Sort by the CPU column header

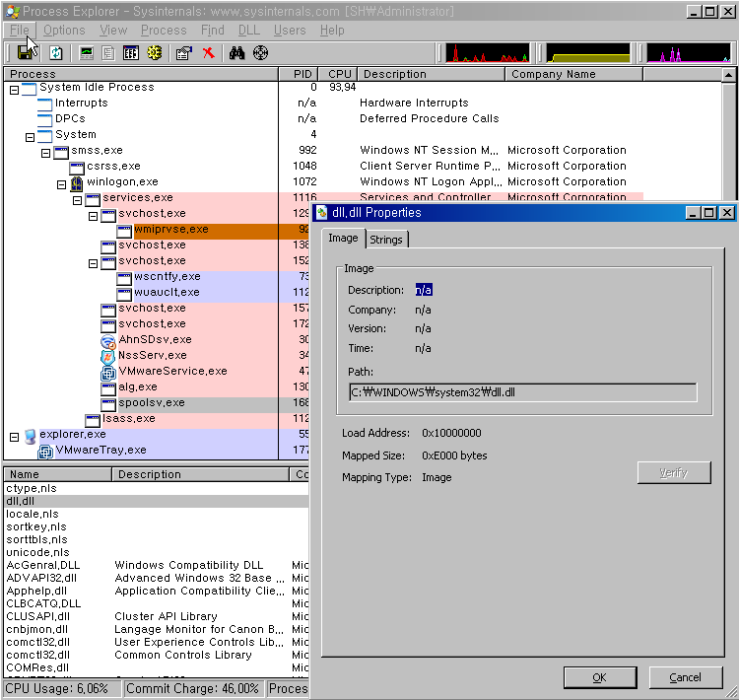[x=338, y=74]
